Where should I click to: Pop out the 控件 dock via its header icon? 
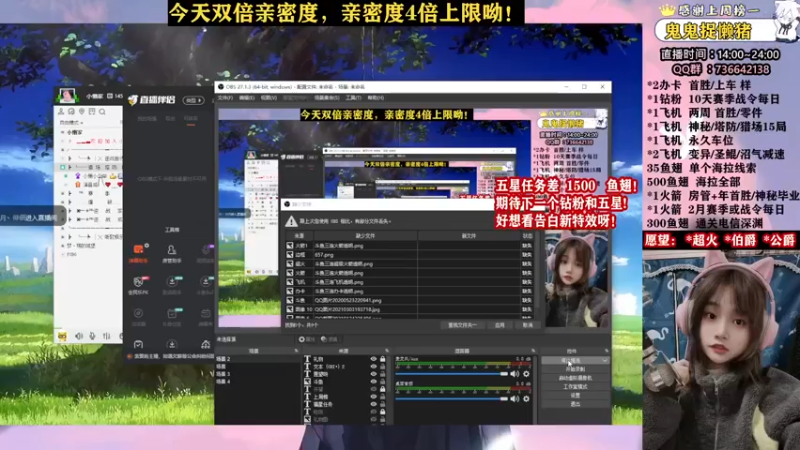pos(607,351)
